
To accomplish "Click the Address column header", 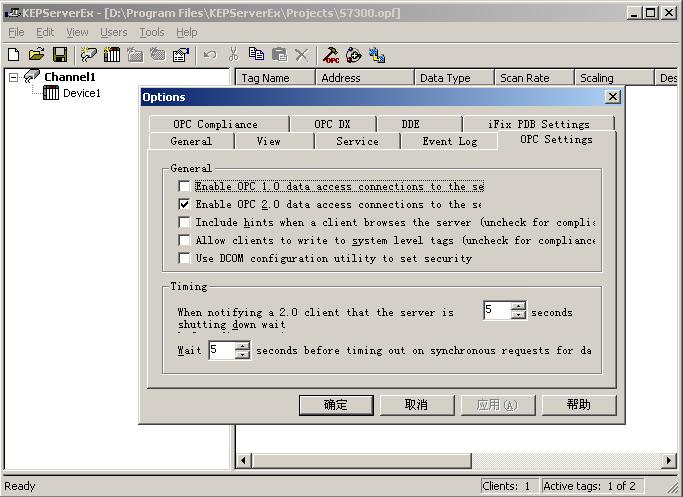I will [x=365, y=78].
